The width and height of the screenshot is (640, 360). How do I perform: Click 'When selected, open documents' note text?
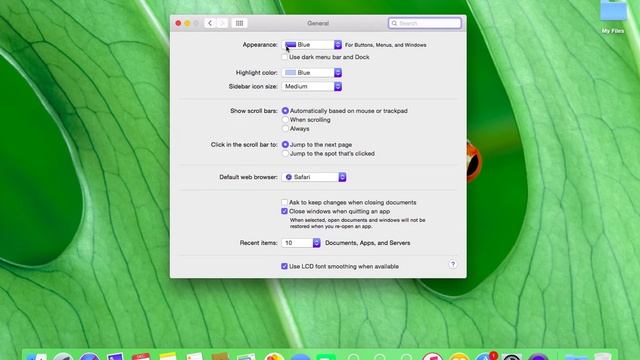point(358,223)
